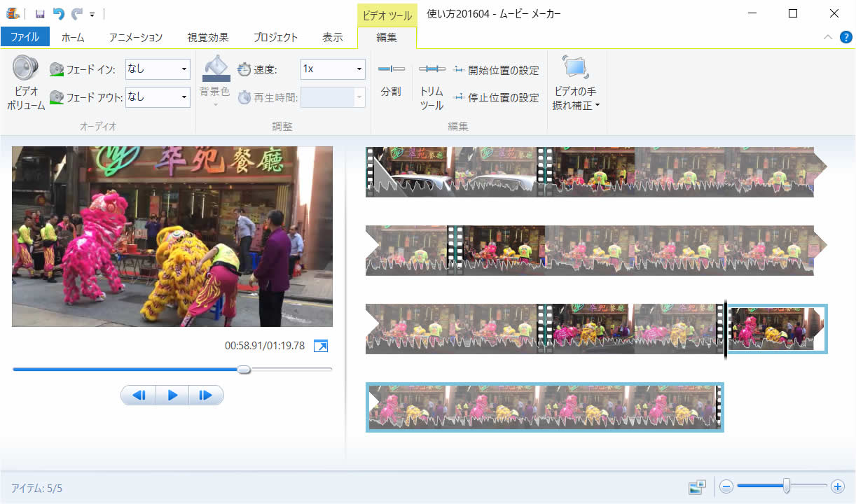Image resolution: width=856 pixels, height=504 pixels.
Task: Select the last clip in the storyboard
Action: (x=544, y=407)
